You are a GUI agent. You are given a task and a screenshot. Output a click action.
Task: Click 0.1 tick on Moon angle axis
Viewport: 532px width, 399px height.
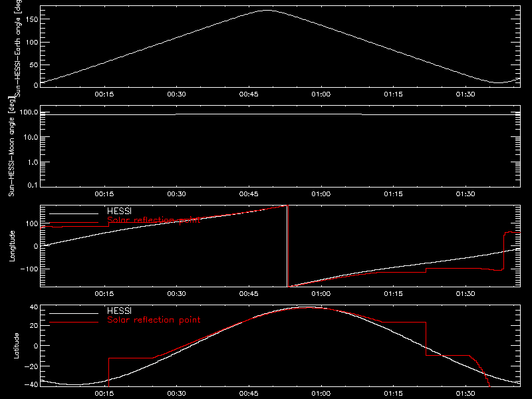point(33,185)
